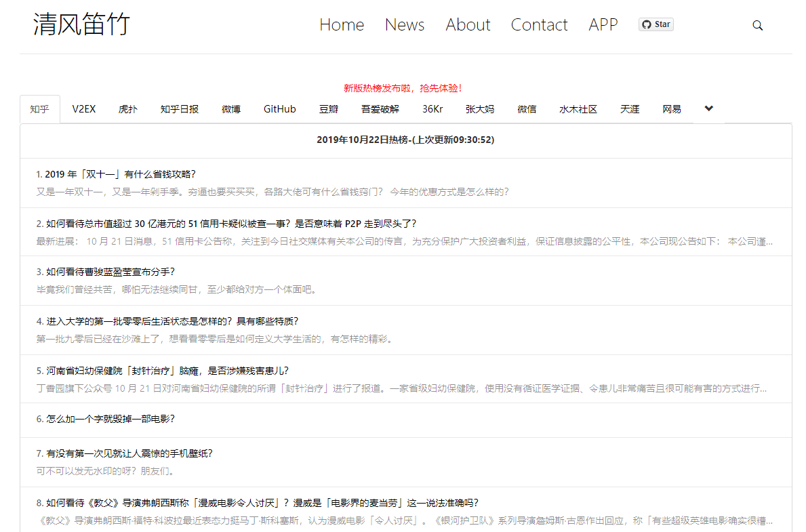This screenshot has width=806, height=532.
Task: Click the GitHub Star button
Action: [656, 24]
